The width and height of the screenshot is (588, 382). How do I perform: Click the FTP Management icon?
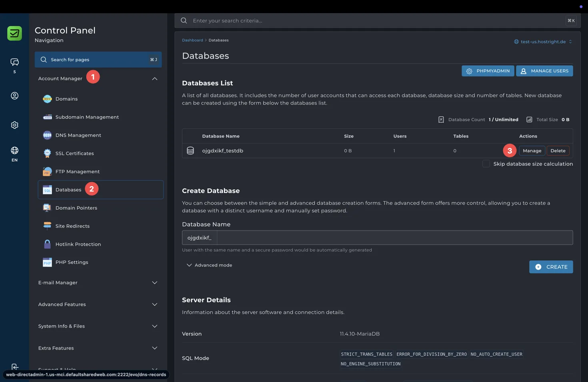click(x=47, y=171)
